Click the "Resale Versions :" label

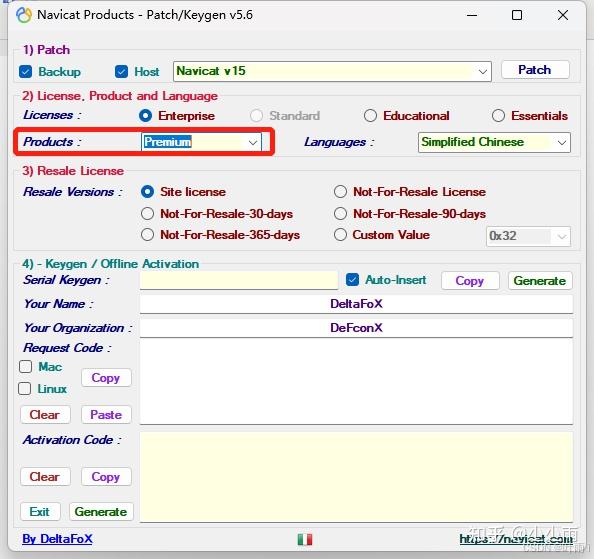click(x=72, y=192)
